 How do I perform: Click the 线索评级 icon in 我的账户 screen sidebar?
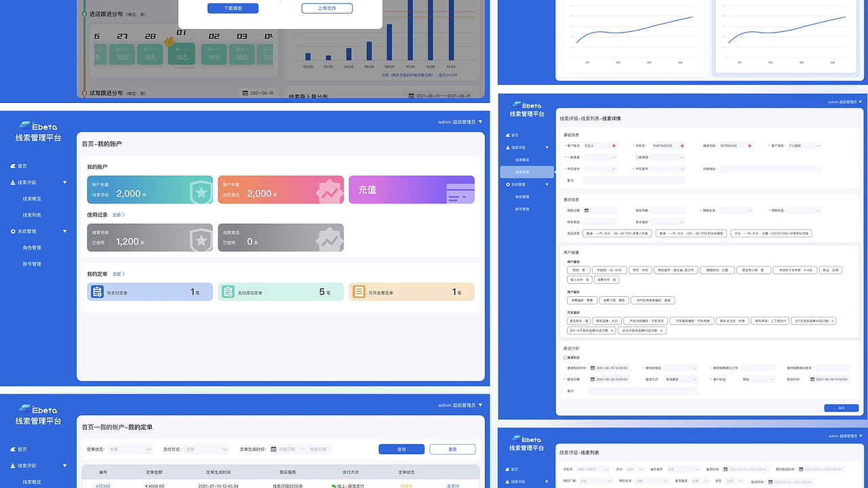[13, 182]
